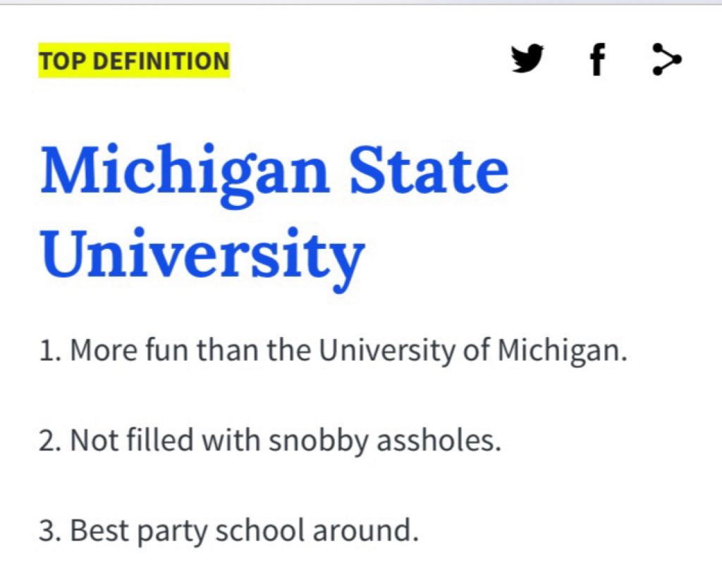Image resolution: width=722 pixels, height=588 pixels.
Task: Click the word "party" in line three
Action: point(172,532)
